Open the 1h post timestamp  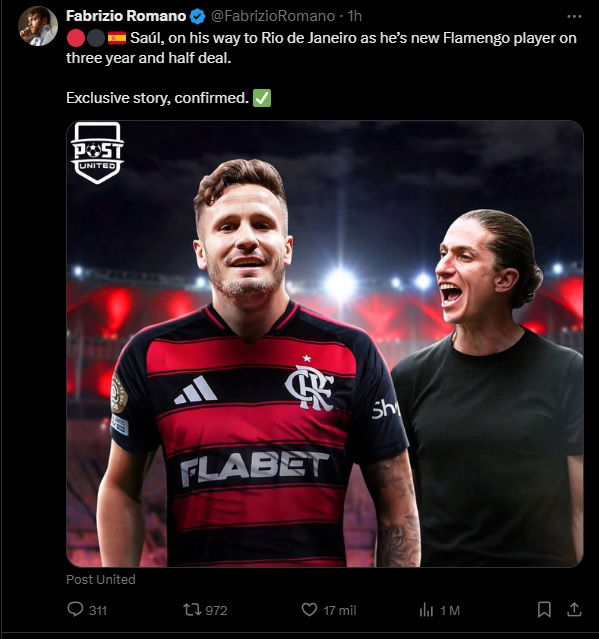pyautogui.click(x=355, y=16)
